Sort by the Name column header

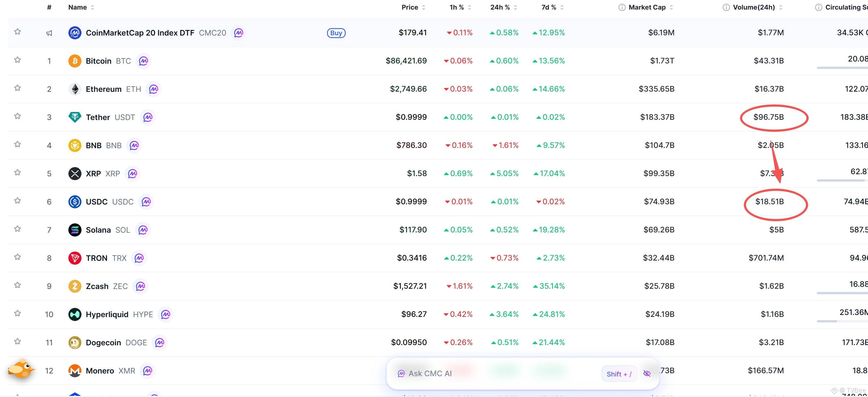point(77,7)
